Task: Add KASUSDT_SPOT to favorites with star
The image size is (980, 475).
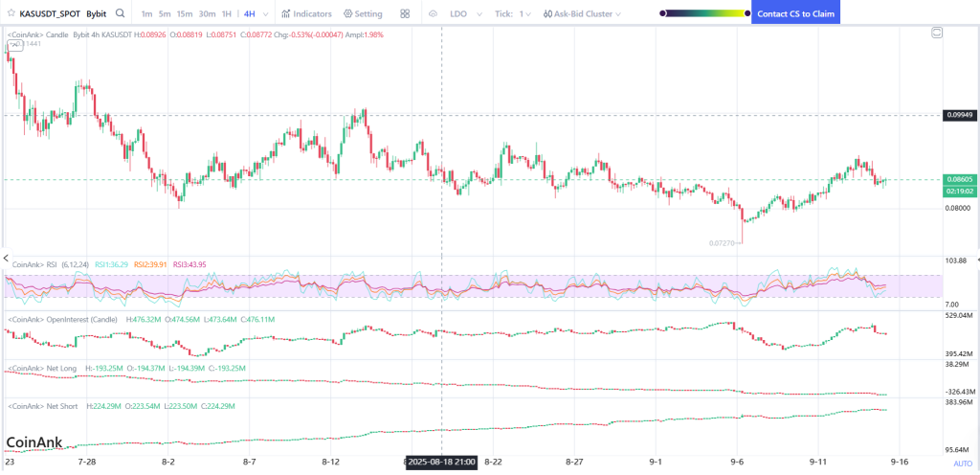Action: [x=11, y=13]
